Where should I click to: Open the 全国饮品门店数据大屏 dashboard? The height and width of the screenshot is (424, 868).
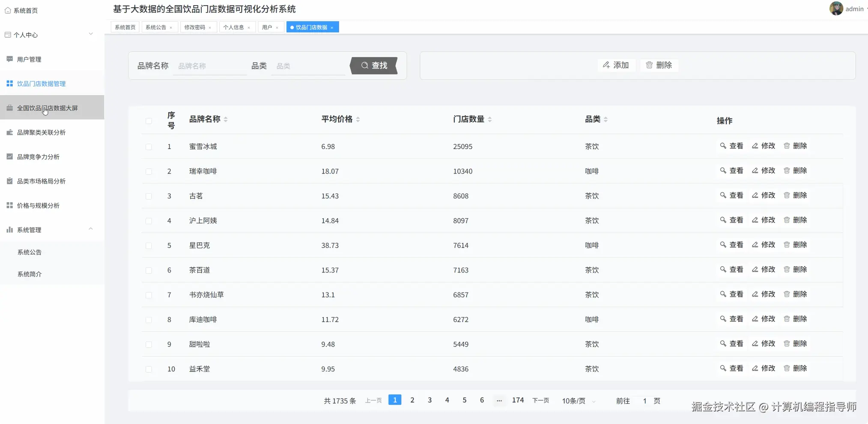[x=47, y=107]
